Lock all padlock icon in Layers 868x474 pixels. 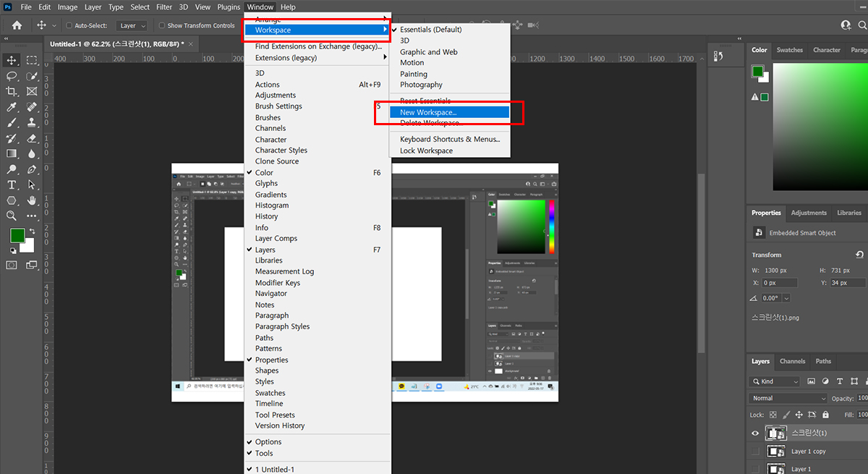(825, 415)
